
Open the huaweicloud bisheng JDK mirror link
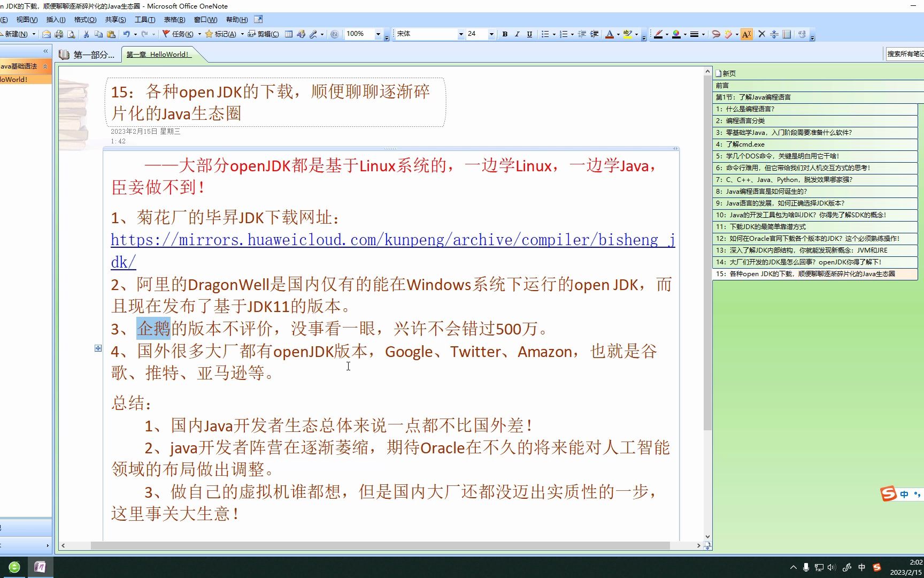(x=393, y=250)
